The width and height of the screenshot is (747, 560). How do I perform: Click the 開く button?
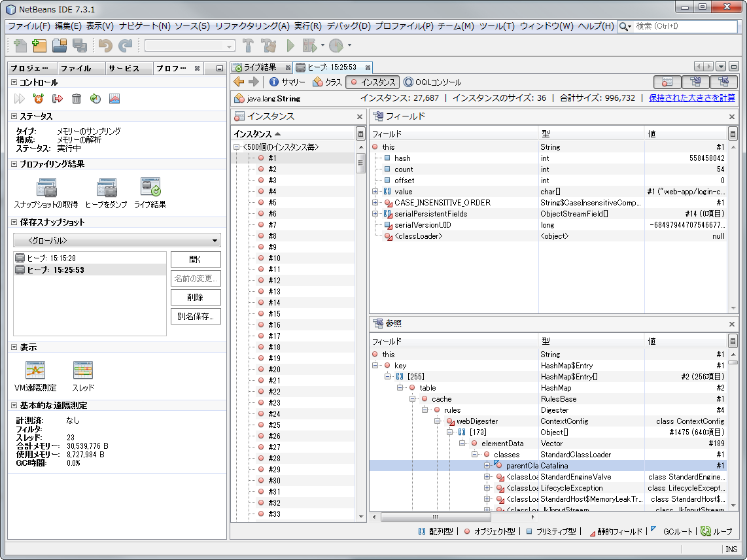click(196, 259)
